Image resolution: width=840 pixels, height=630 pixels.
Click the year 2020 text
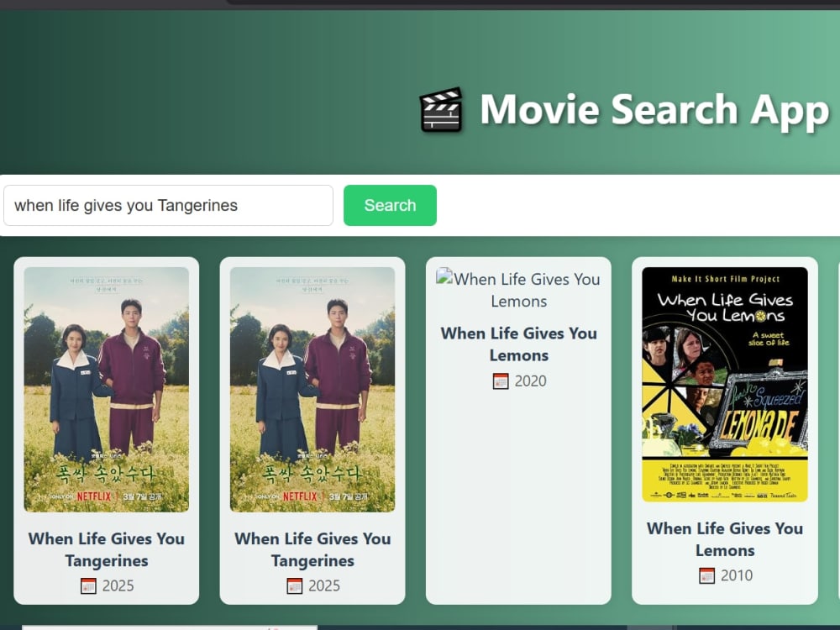(x=530, y=381)
